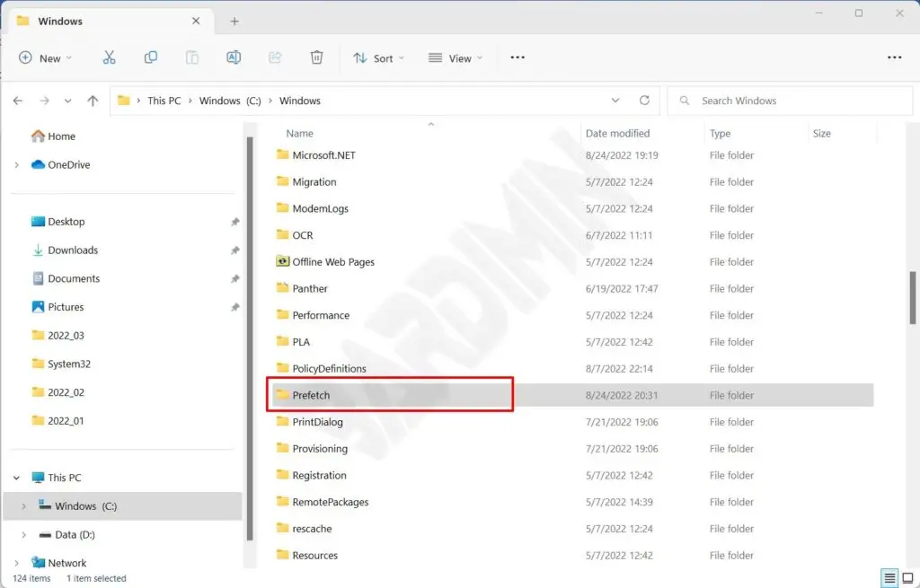Viewport: 920px width, 588px height.
Task: Click the Search Windows input field
Action: [x=790, y=101]
